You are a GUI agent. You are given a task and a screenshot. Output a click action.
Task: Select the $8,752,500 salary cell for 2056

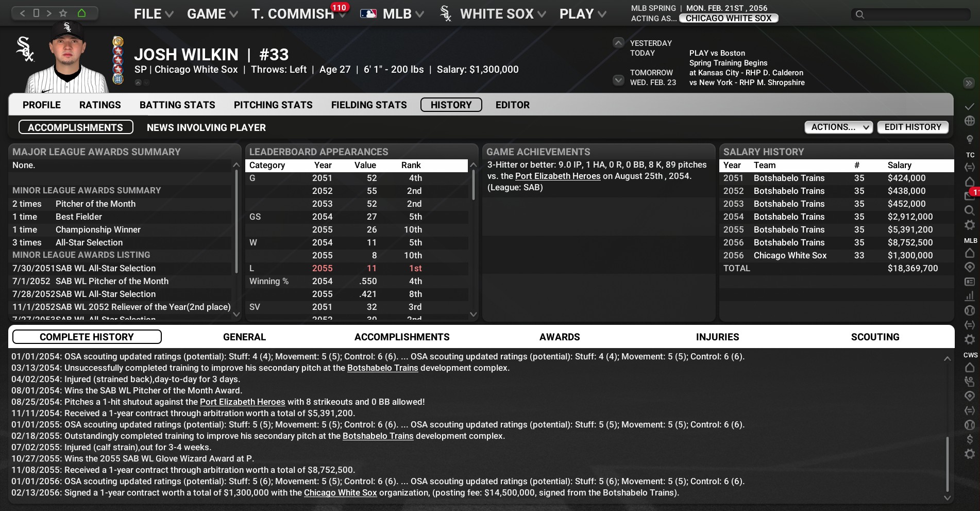[x=910, y=242]
